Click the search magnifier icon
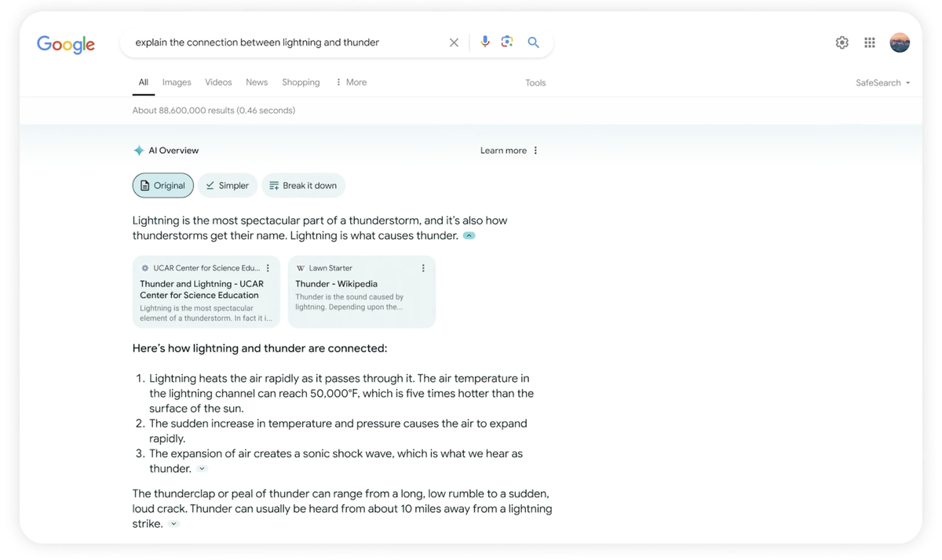This screenshot has width=942, height=560. point(533,42)
